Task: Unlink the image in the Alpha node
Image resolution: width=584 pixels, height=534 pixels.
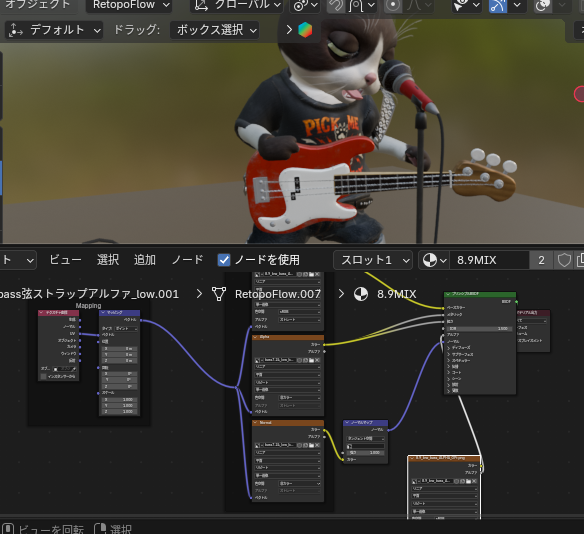Action: [317, 360]
